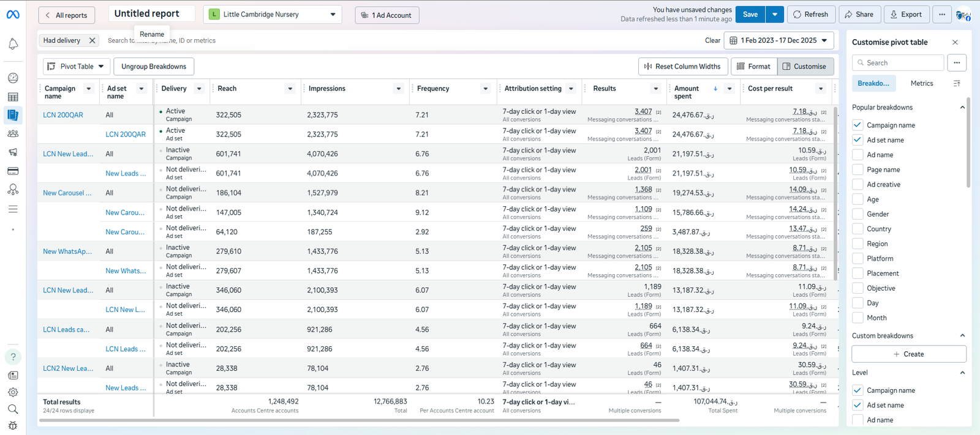Expand the Save options arrow

[x=775, y=15]
